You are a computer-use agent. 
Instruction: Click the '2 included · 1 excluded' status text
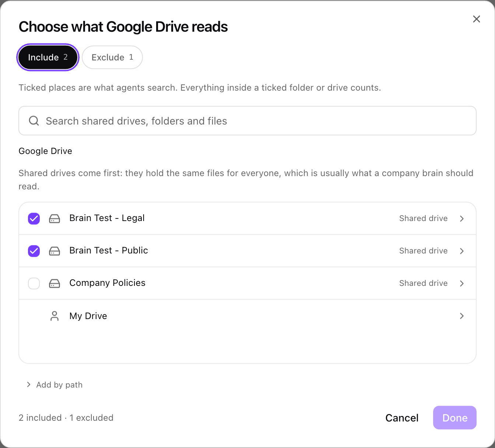pos(66,418)
